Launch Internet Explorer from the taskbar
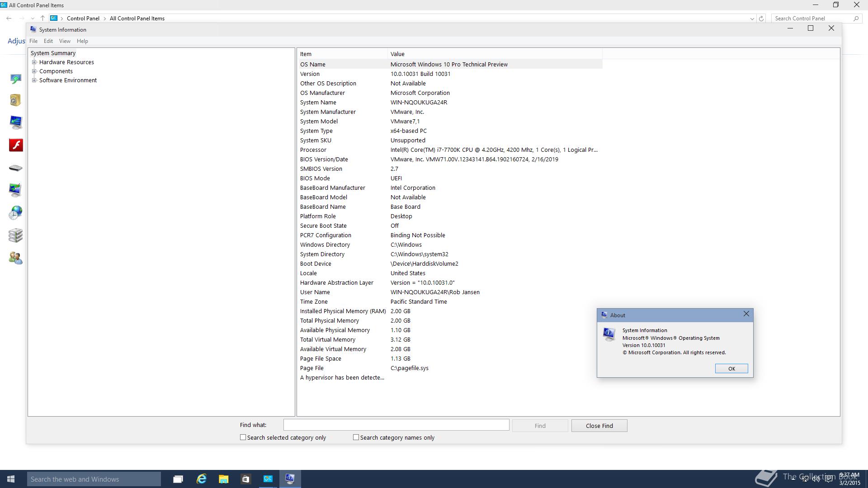The width and height of the screenshot is (868, 488). [201, 479]
